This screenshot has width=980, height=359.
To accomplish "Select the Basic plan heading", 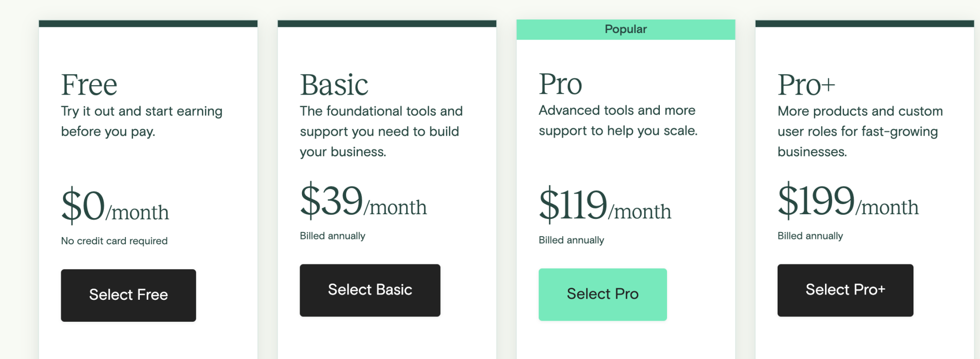I will (x=334, y=84).
